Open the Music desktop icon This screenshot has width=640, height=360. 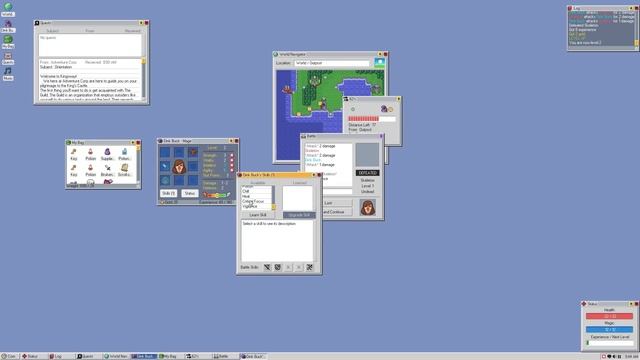[8, 74]
